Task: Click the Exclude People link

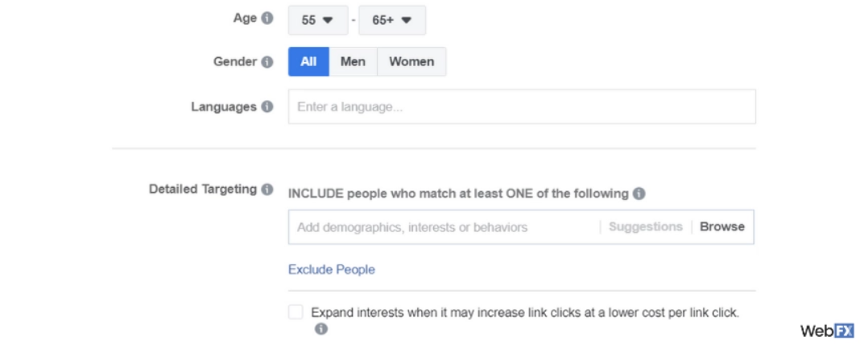Action: (x=332, y=269)
